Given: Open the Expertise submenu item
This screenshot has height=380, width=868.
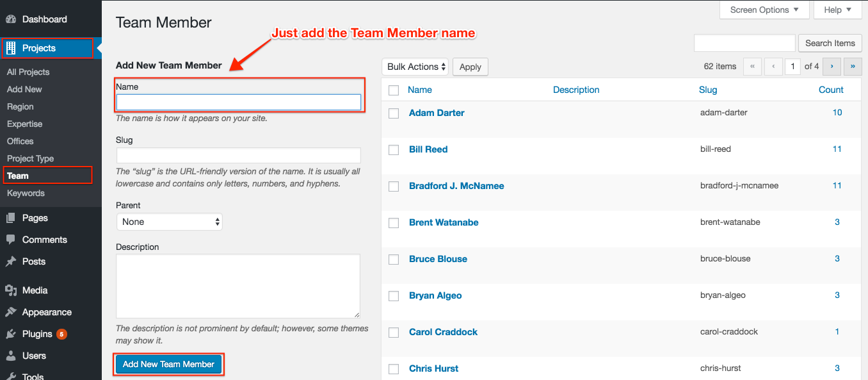Looking at the screenshot, I should point(24,124).
